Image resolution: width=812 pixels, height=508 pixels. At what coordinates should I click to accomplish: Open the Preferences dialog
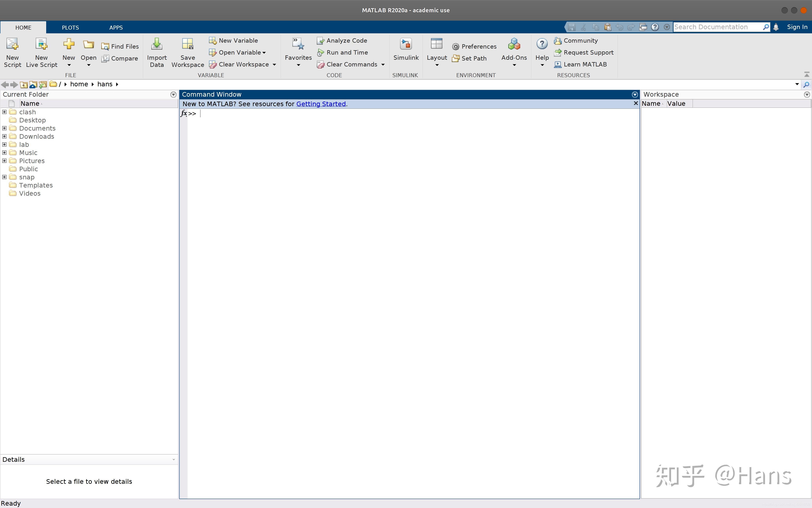tap(474, 46)
